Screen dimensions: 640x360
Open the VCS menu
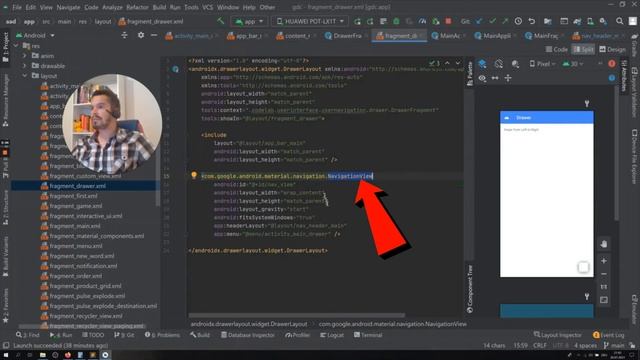(x=208, y=7)
